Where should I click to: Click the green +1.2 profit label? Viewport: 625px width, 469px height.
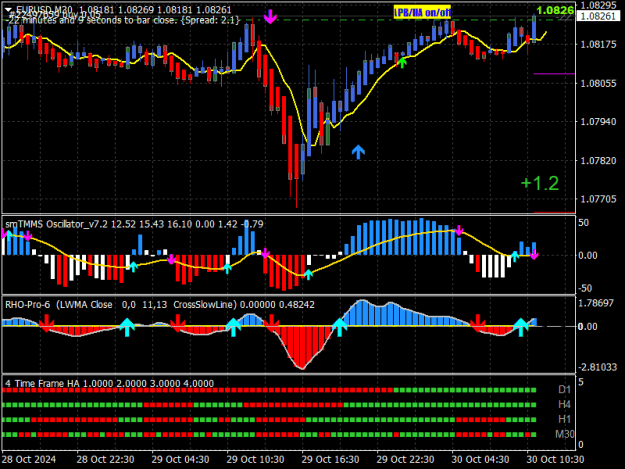pos(540,183)
